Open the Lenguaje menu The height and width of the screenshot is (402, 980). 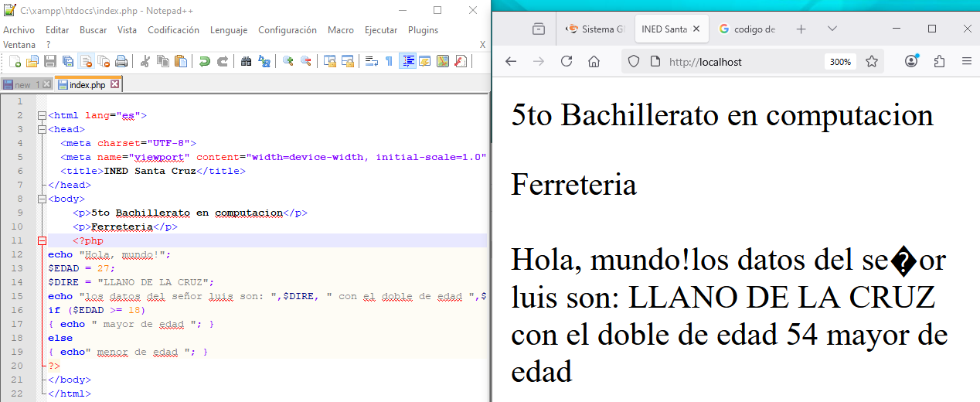229,30
